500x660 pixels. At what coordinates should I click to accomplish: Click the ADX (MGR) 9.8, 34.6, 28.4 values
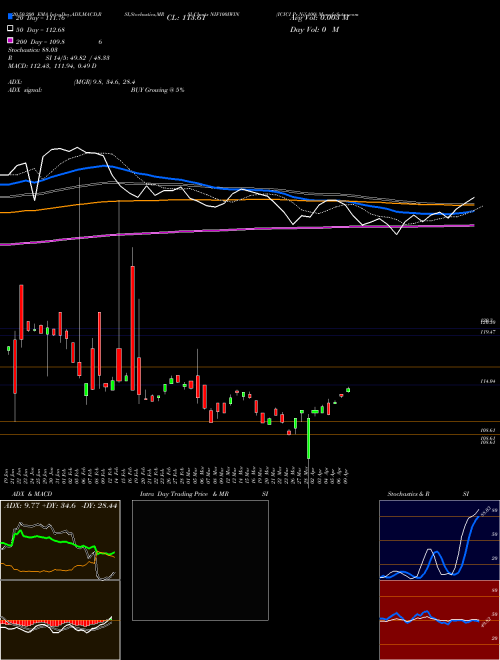point(104,82)
